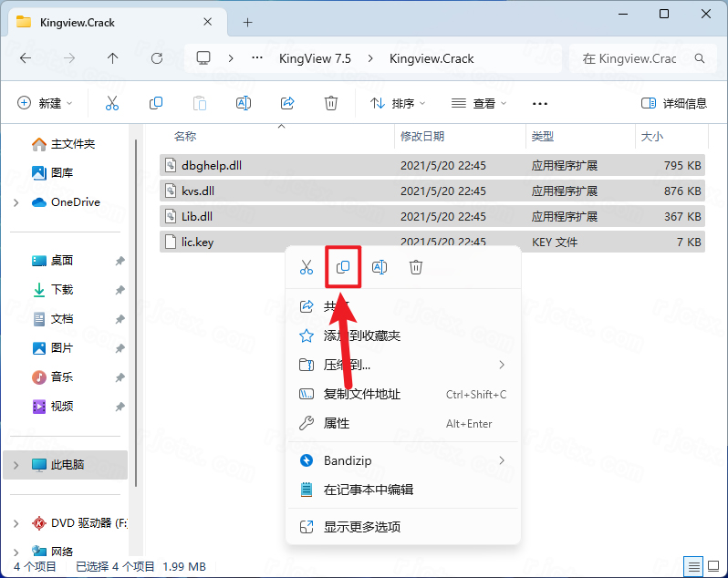Go up one folder level with the up arrow
This screenshot has width=728, height=578.
pyautogui.click(x=112, y=58)
